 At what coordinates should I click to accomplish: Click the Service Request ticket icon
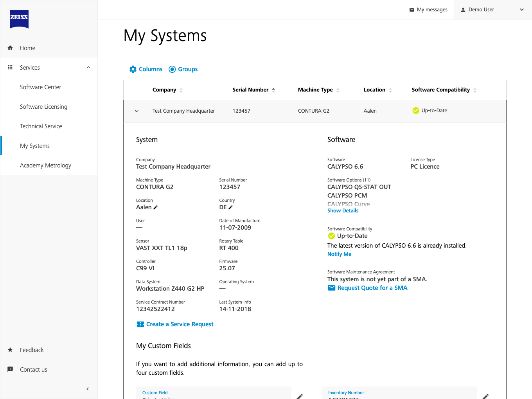point(140,324)
